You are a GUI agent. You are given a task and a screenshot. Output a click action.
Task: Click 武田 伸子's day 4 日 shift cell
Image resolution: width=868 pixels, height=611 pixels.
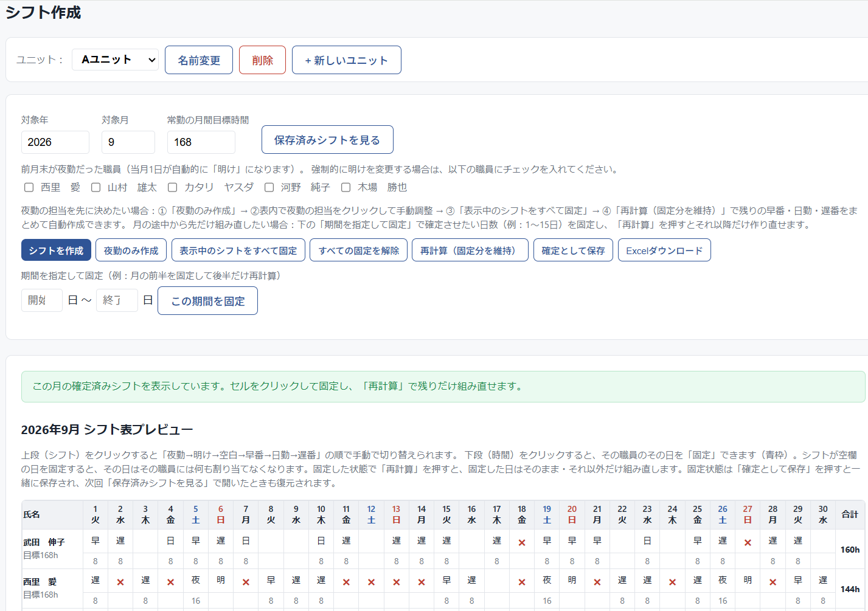click(x=171, y=541)
